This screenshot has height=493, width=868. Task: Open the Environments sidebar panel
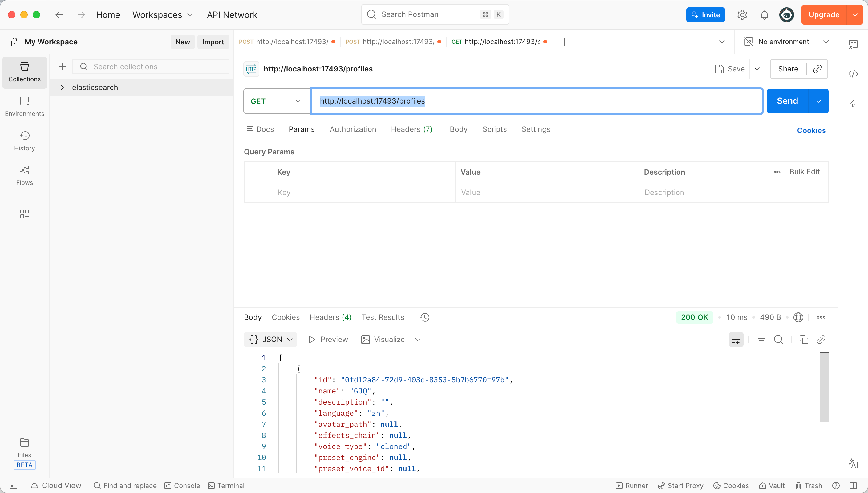(x=24, y=106)
